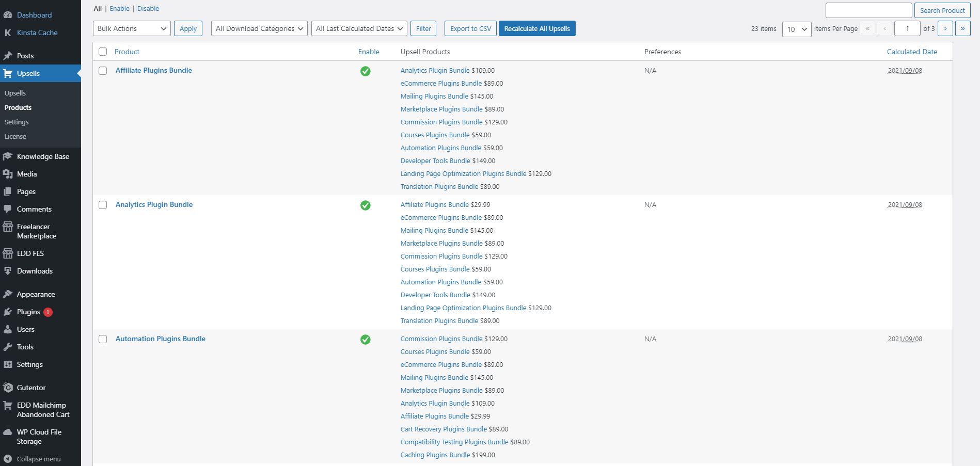Screen dimensions: 980x466
Task: Click the Apply button
Action: click(x=188, y=28)
